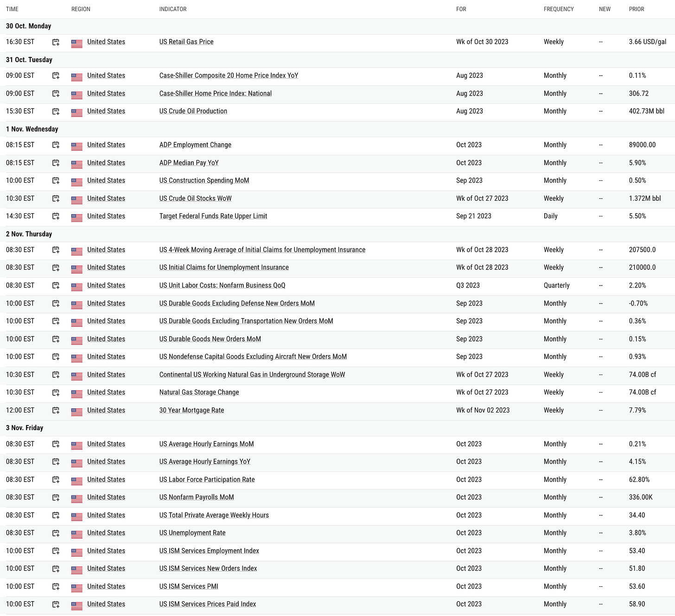Click calendar icon for 4-Week Moving Average claims row
The width and height of the screenshot is (675, 616).
(56, 250)
